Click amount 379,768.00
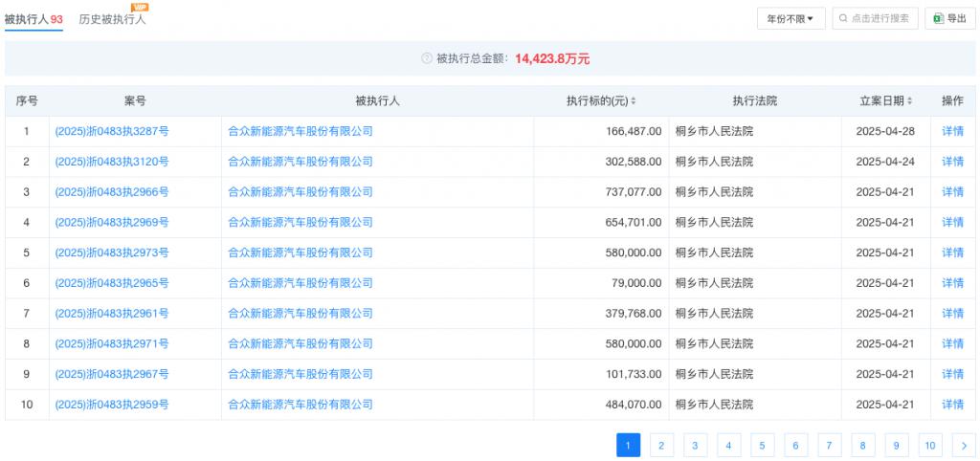Viewport: 980px width, 461px height. pyautogui.click(x=634, y=314)
